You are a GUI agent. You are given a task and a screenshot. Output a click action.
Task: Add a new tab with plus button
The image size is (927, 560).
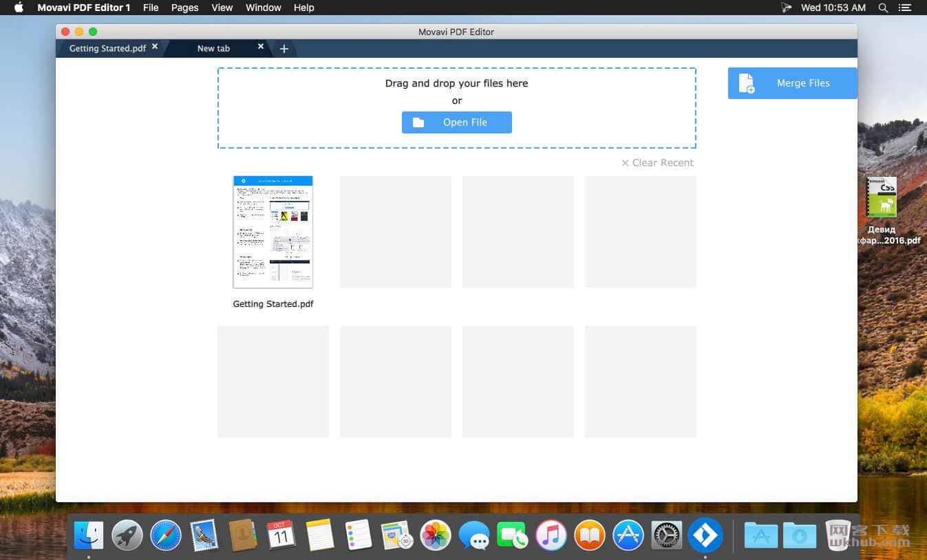[x=284, y=49]
